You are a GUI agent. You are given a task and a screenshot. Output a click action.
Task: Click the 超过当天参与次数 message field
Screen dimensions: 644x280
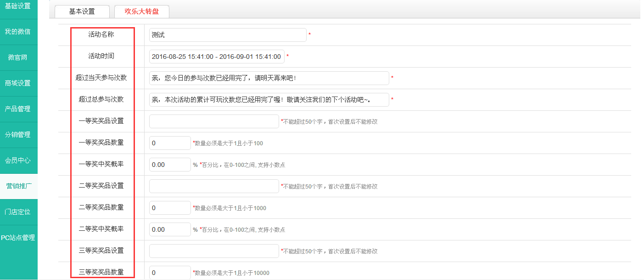click(x=269, y=78)
